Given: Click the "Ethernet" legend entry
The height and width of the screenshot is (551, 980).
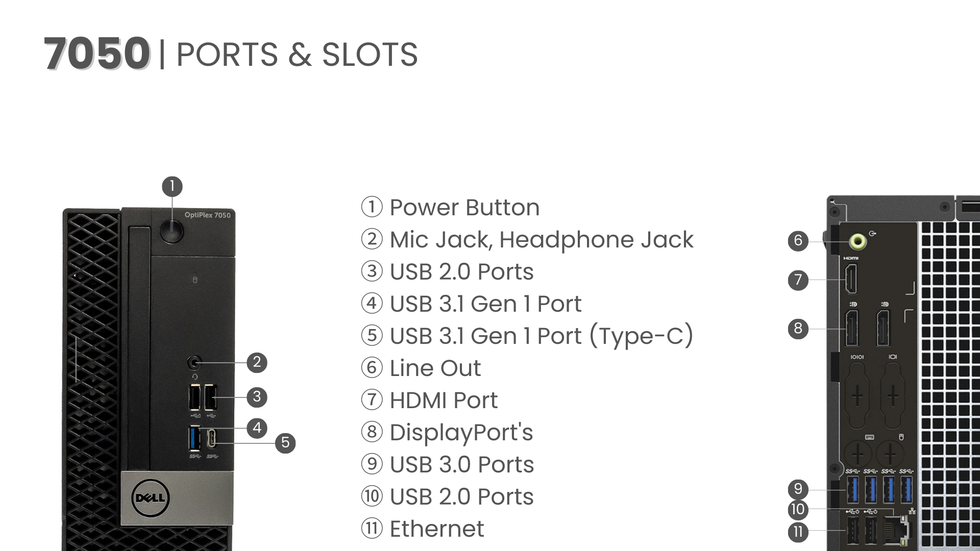Looking at the screenshot, I should point(436,529).
